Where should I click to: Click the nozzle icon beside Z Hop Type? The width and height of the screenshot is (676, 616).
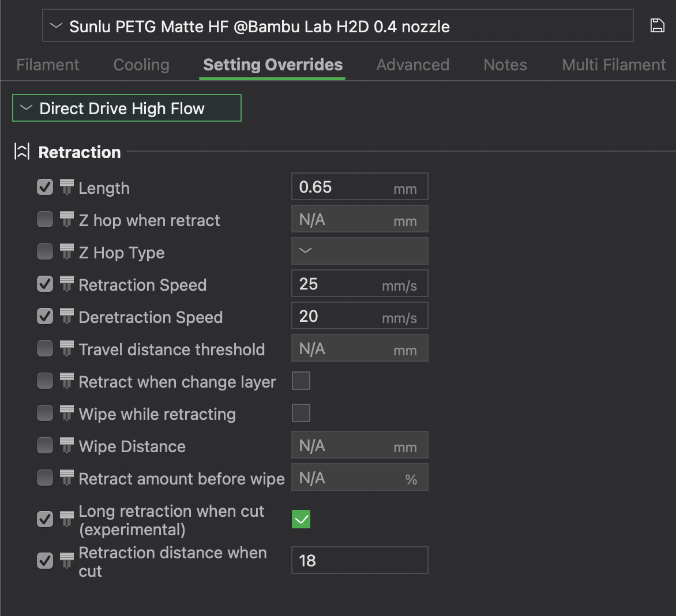click(x=66, y=251)
